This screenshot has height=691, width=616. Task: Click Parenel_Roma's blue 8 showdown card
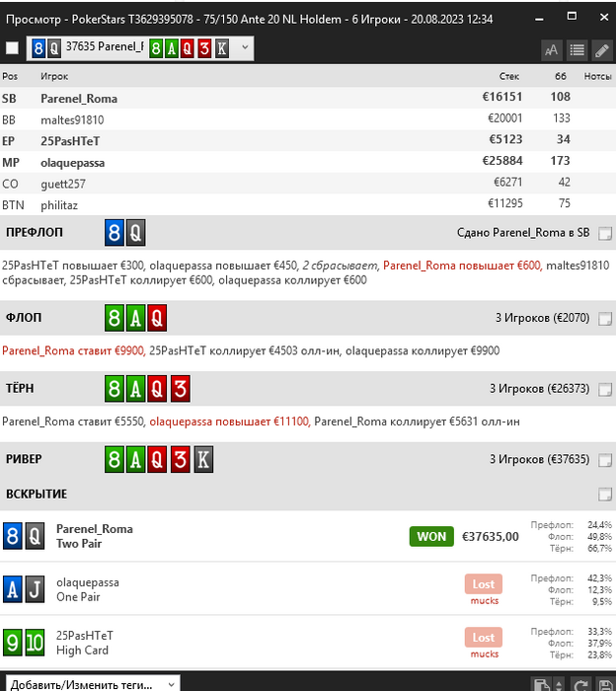pos(12,536)
